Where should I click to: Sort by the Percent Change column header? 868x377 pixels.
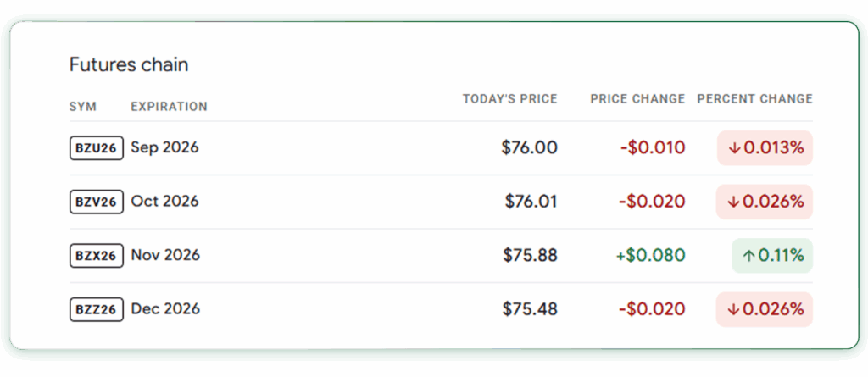click(755, 99)
